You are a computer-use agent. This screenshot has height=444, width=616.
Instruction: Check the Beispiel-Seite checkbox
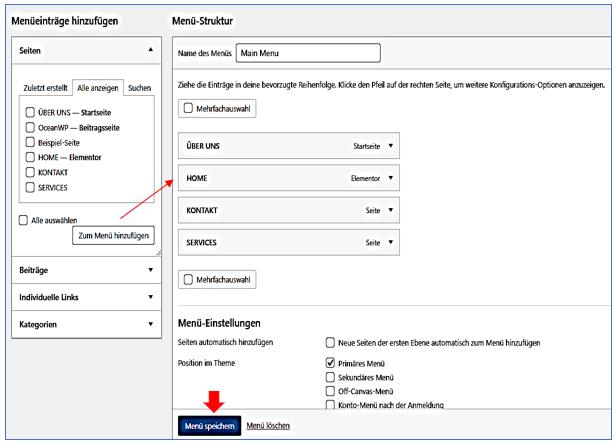click(x=30, y=142)
